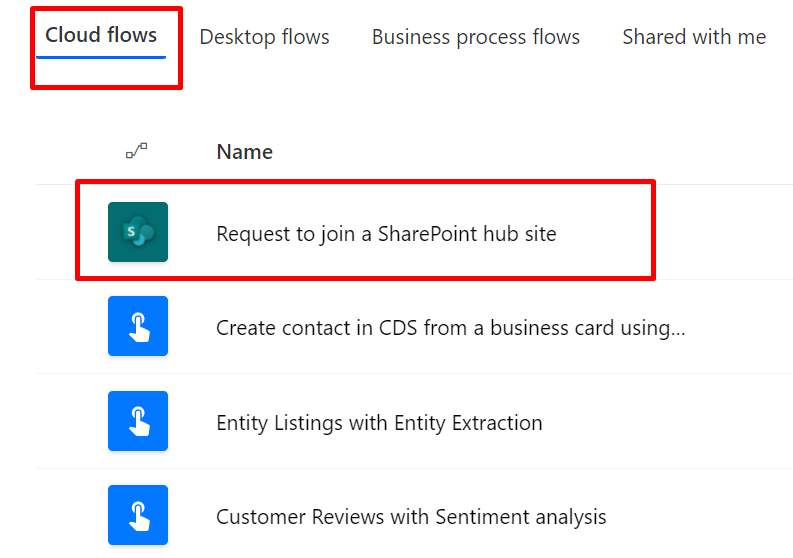Switch to the Cloud flows tab
Viewport: 793px width, 558px height.
point(101,36)
